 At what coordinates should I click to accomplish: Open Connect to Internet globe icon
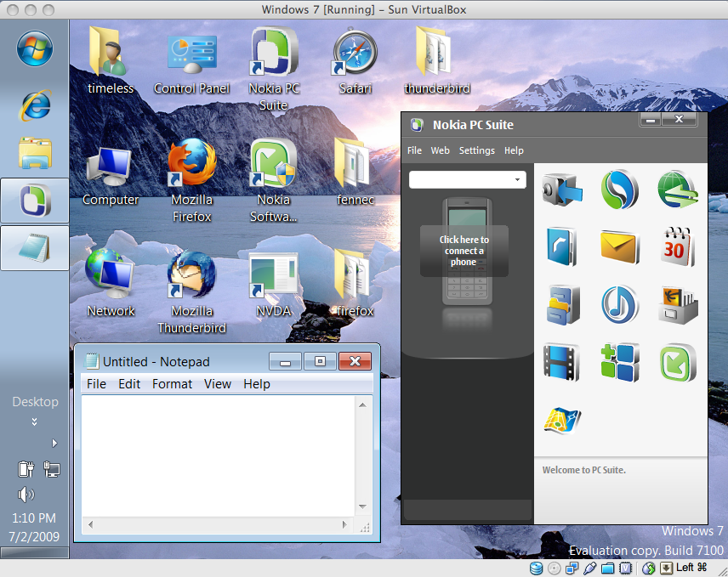[678, 190]
